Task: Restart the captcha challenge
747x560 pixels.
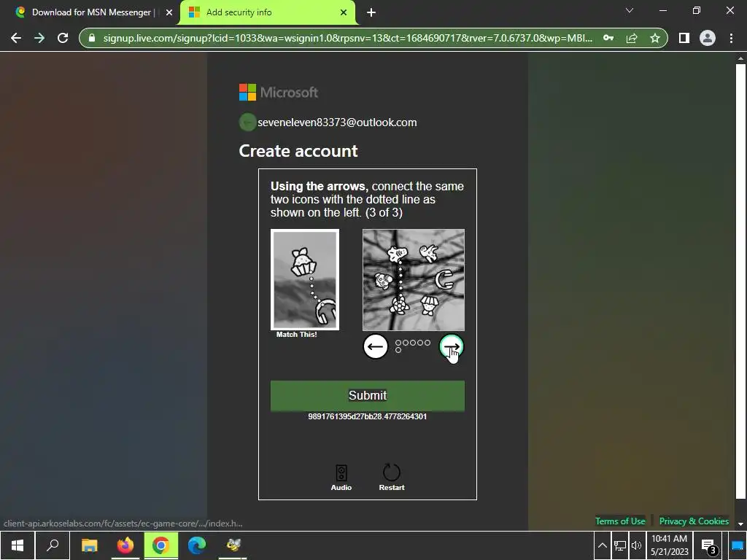Action: (392, 478)
